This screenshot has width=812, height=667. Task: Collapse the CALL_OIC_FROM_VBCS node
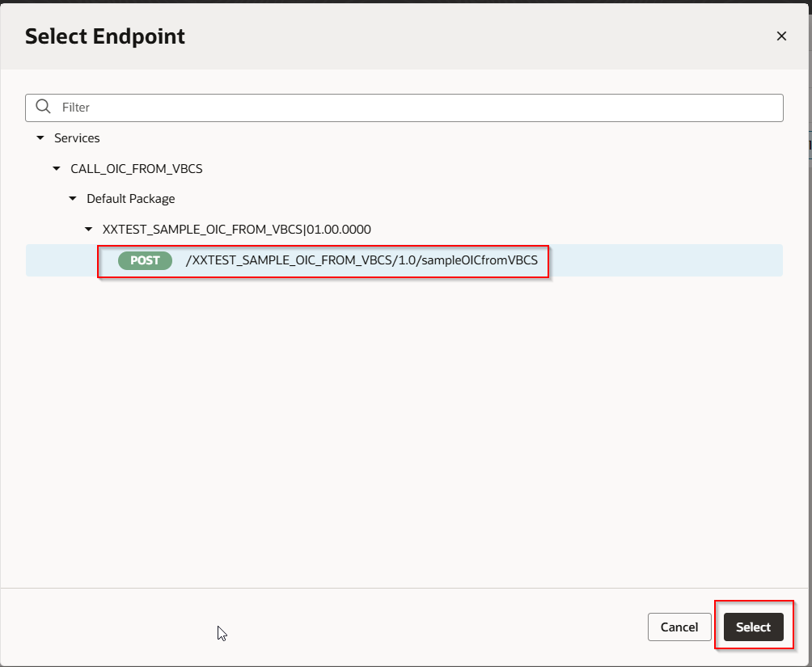point(56,168)
